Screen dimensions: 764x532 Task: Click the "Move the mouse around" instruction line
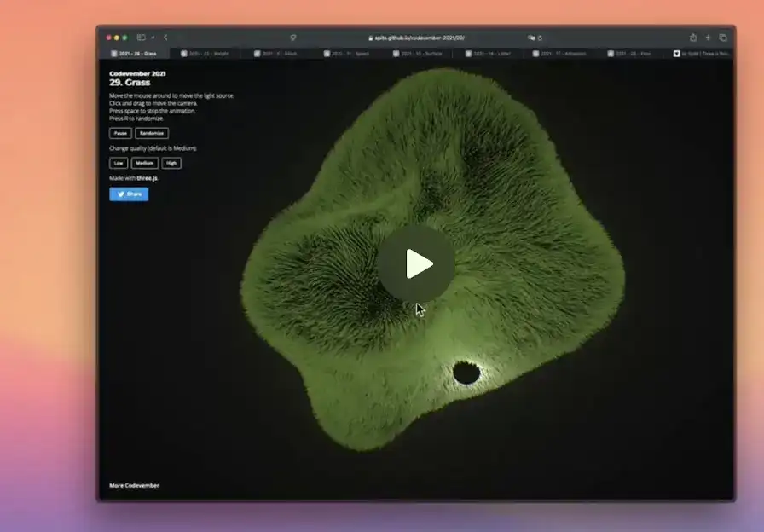click(171, 96)
